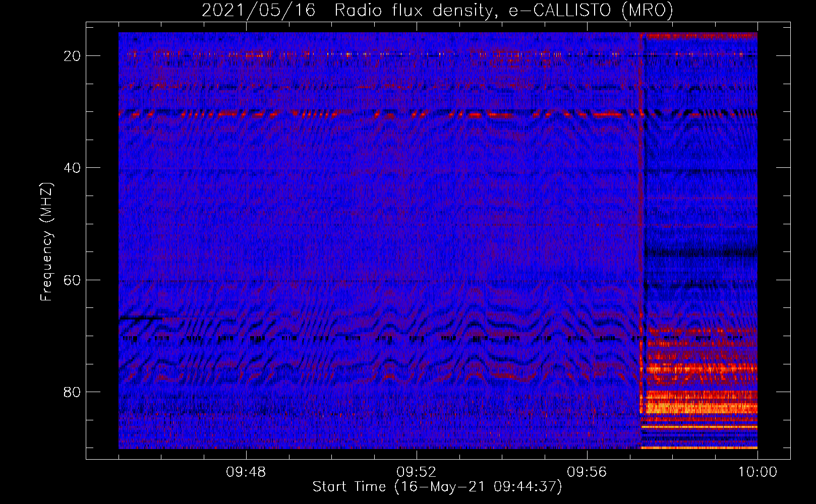Image resolution: width=816 pixels, height=504 pixels.
Task: Click the 10:00 time tick label
Action: point(757,472)
